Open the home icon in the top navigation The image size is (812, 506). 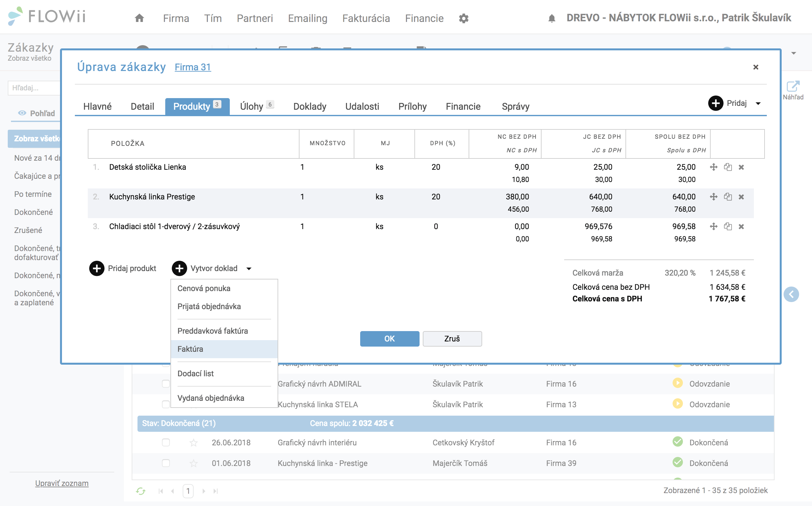pos(139,18)
